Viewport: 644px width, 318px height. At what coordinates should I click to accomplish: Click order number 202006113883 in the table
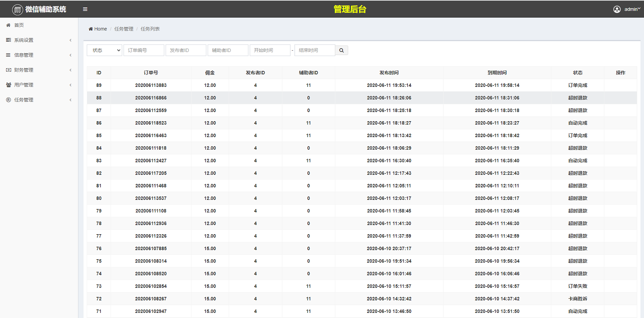pos(151,85)
